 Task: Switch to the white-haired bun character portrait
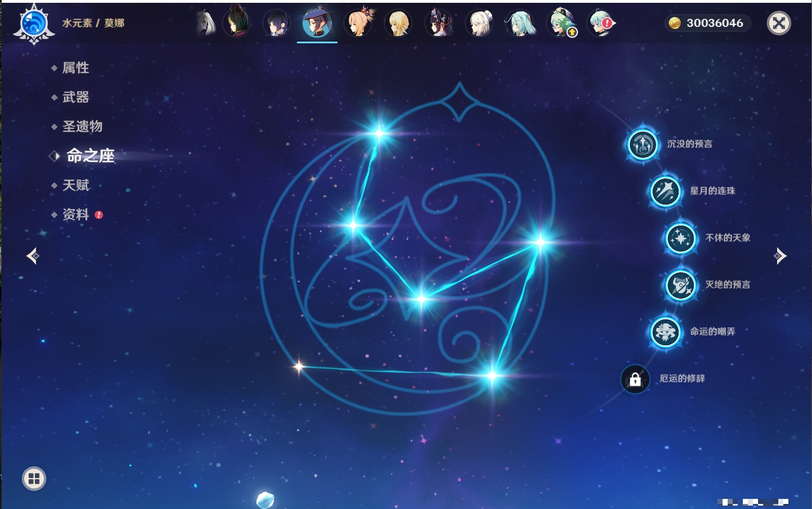tap(480, 24)
